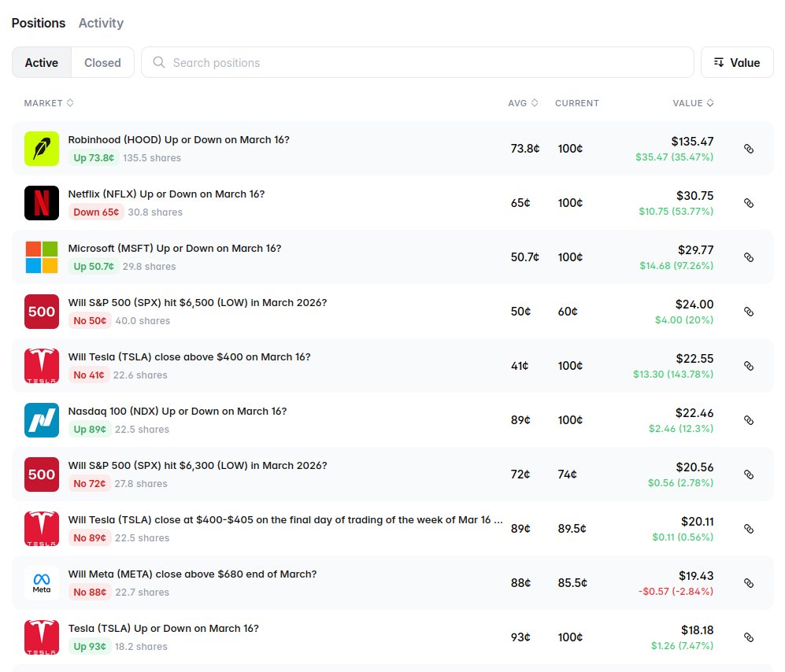Focus the Search positions field
The width and height of the screenshot is (785, 672).
pyautogui.click(x=417, y=62)
